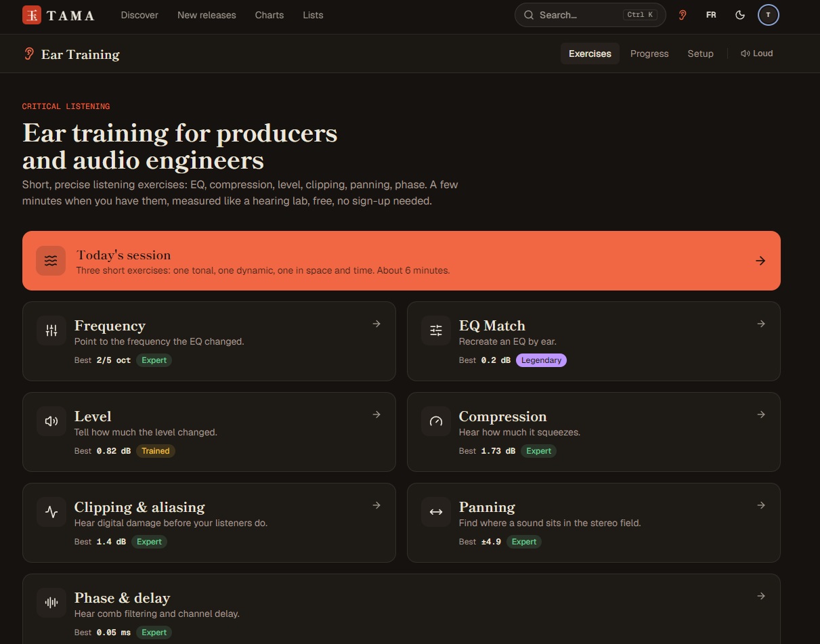Click the TAMA logo icon
This screenshot has height=644, width=820.
click(32, 15)
